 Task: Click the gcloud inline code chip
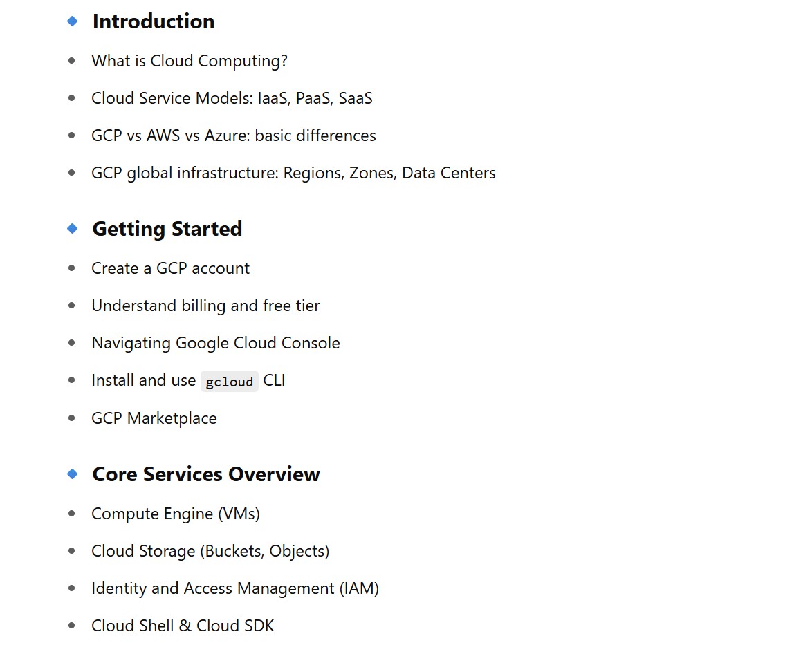tap(229, 381)
